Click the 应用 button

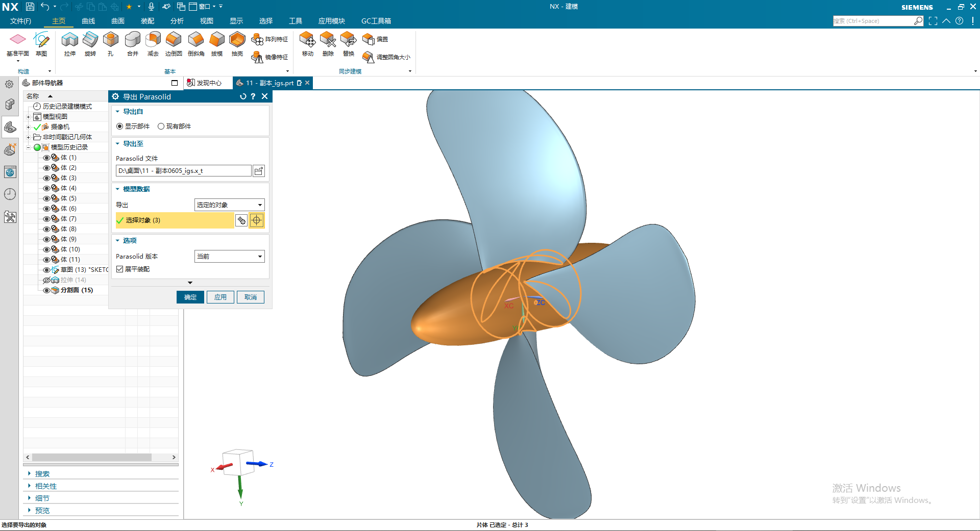click(x=220, y=297)
